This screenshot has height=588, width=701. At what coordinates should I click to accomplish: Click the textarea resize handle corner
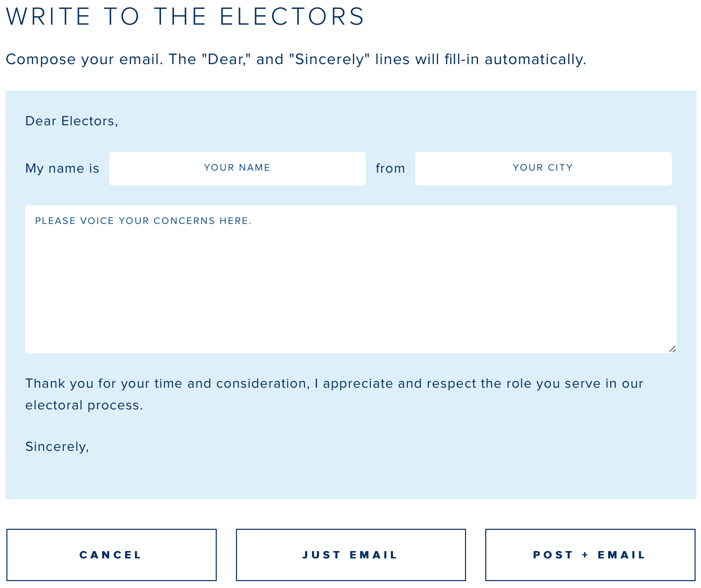[672, 349]
